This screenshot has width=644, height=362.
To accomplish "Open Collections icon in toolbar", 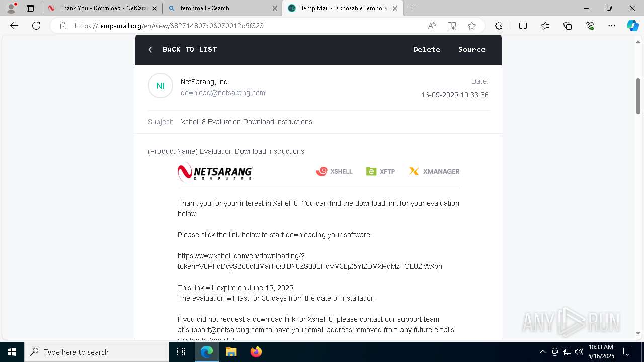I will tap(568, 26).
